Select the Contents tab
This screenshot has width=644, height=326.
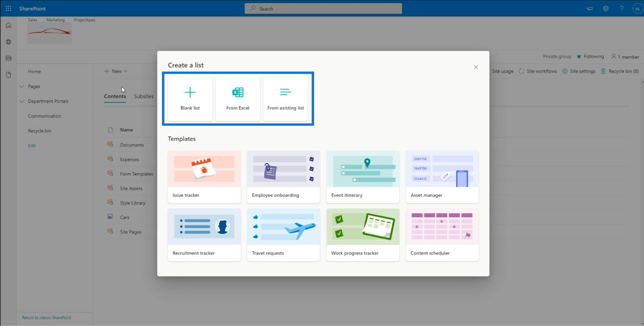115,96
